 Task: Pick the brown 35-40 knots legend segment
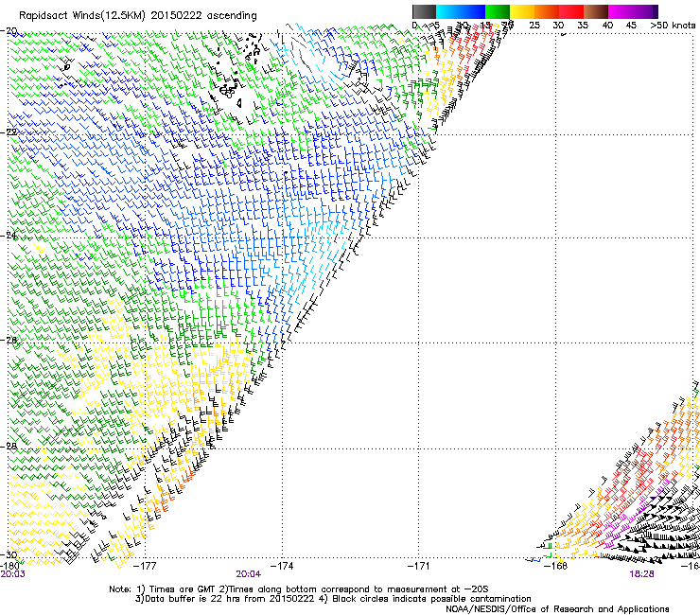[596, 11]
